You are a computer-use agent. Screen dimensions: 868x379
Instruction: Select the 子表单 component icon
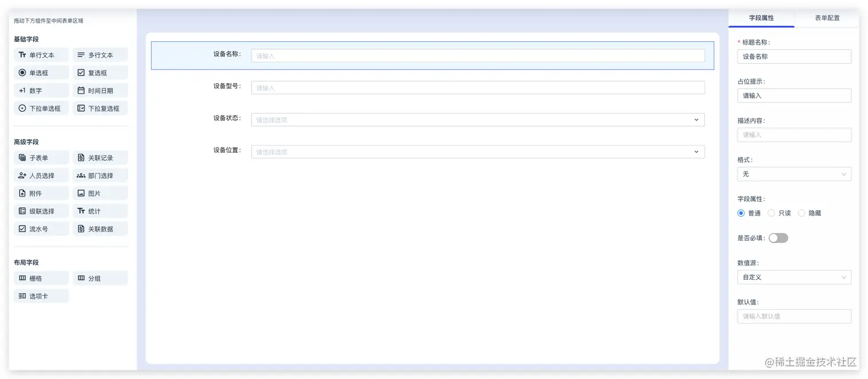[22, 158]
